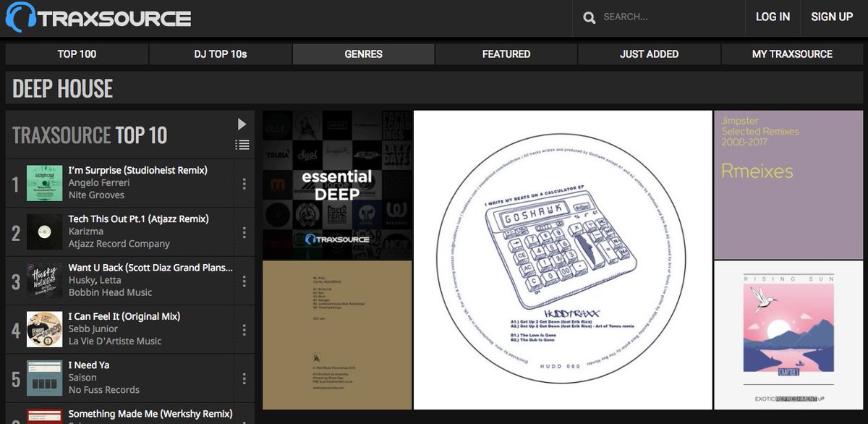Click the Traxsource logo

[x=98, y=17]
